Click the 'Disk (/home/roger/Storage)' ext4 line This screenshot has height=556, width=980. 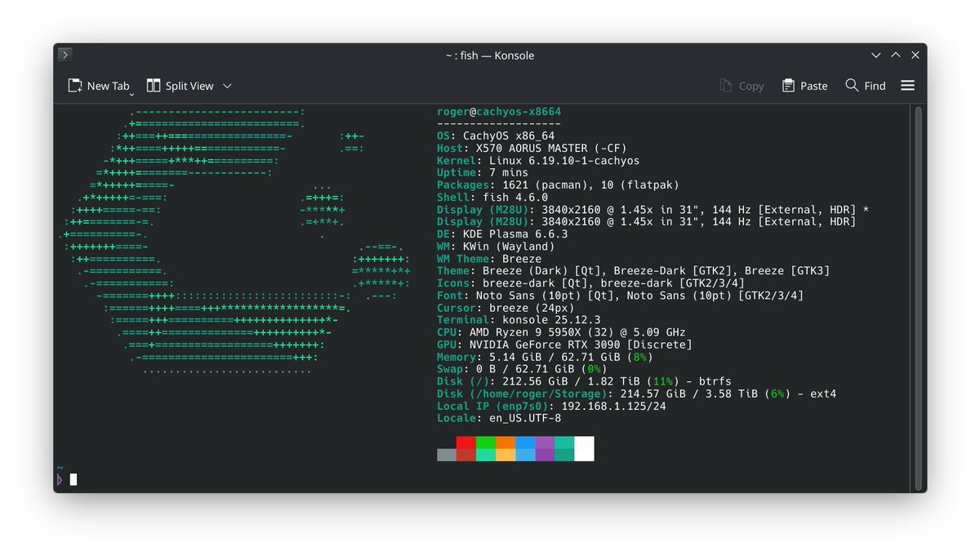click(636, 394)
